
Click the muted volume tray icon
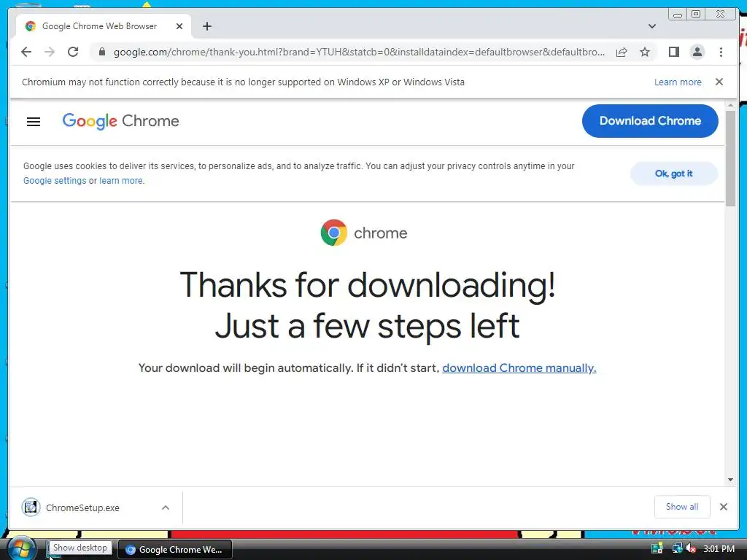691,548
